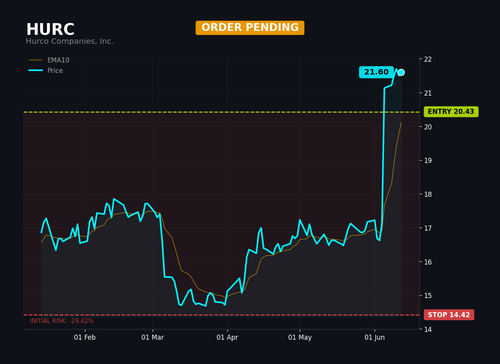The width and height of the screenshot is (500, 364).
Task: Click the 18 price axis tick
Action: (428, 194)
